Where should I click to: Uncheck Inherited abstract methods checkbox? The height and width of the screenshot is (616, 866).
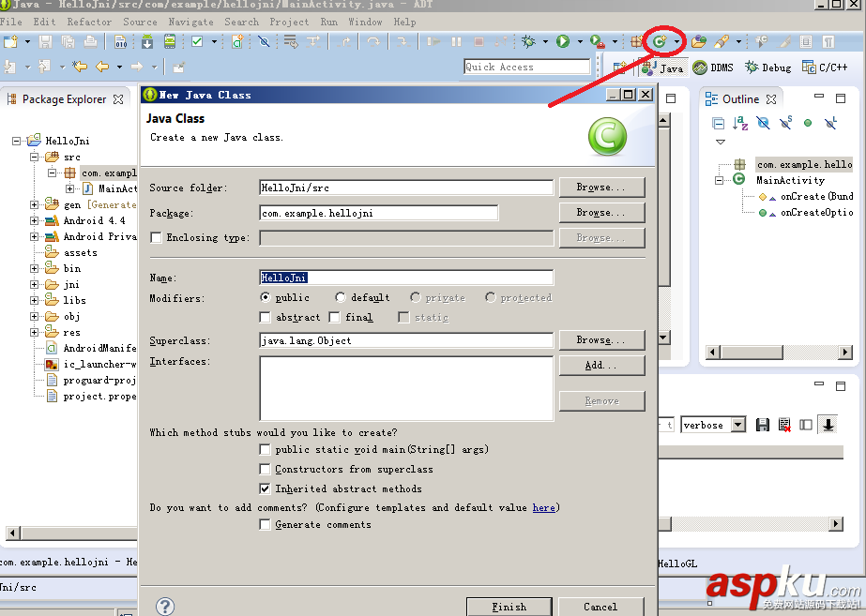[266, 488]
